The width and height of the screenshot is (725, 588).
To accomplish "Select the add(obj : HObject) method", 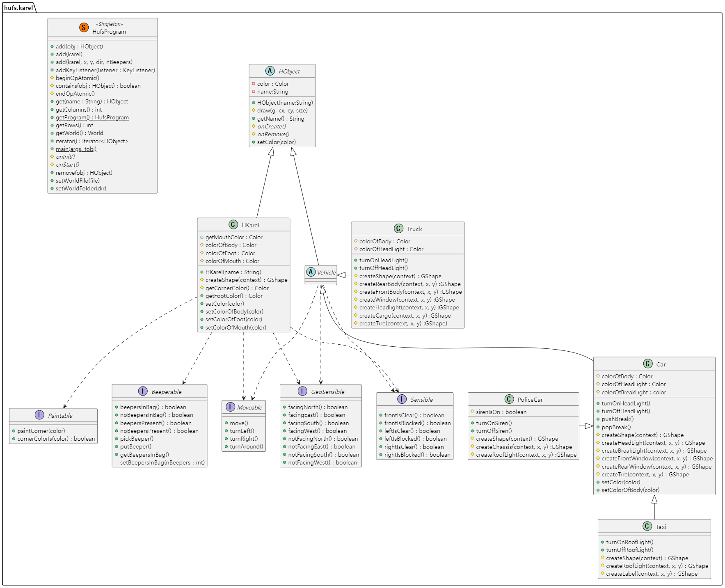I will (79, 46).
